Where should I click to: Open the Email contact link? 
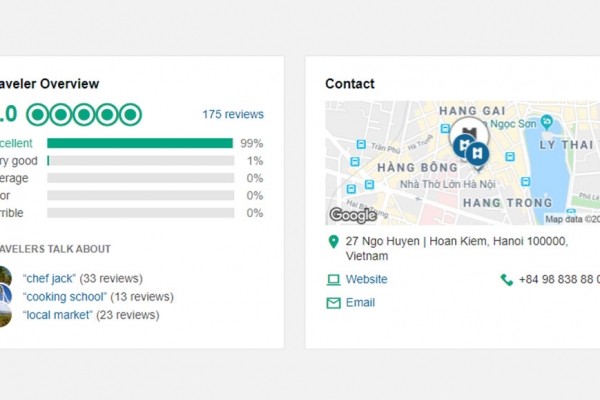[x=360, y=303]
